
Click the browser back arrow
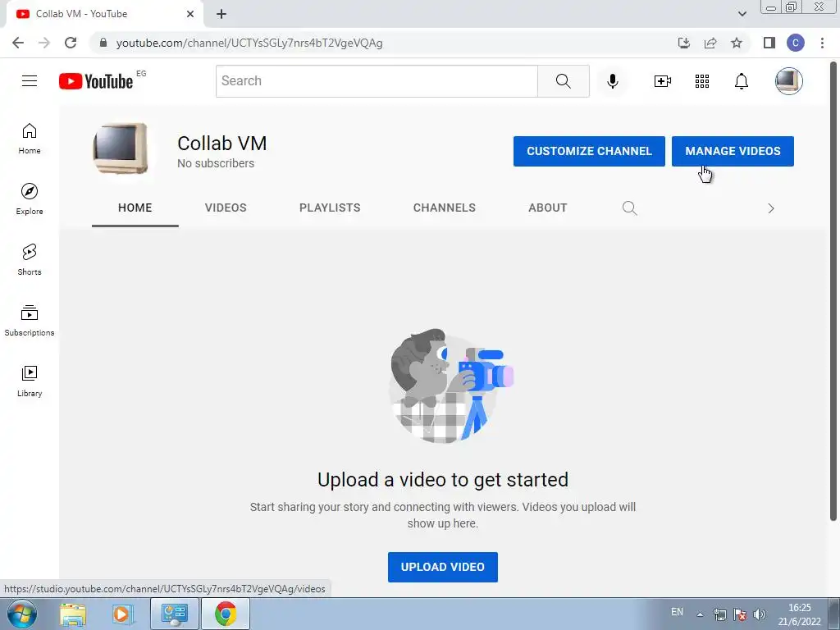pyautogui.click(x=18, y=43)
